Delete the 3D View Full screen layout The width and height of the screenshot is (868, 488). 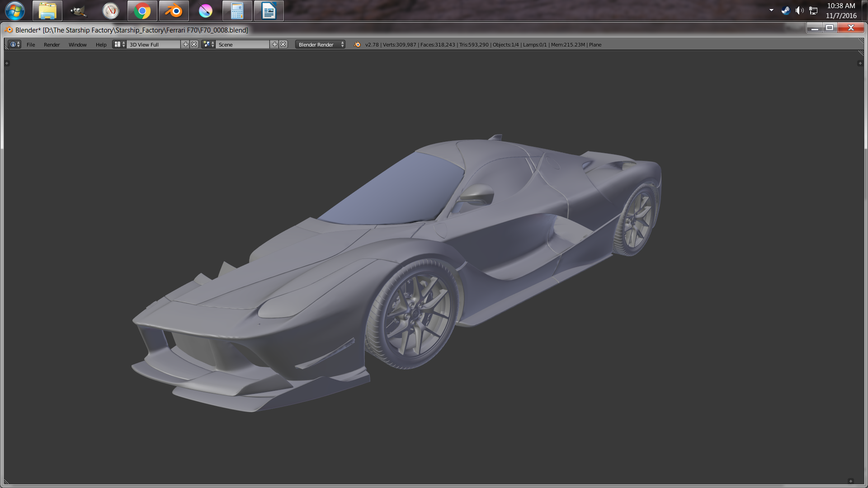[x=194, y=44]
